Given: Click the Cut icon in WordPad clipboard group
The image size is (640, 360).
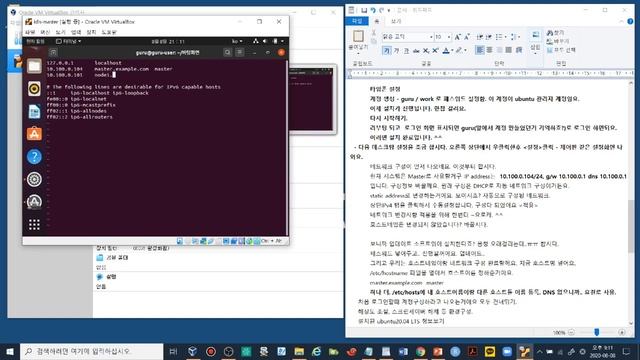Looking at the screenshot, I should (373, 33).
